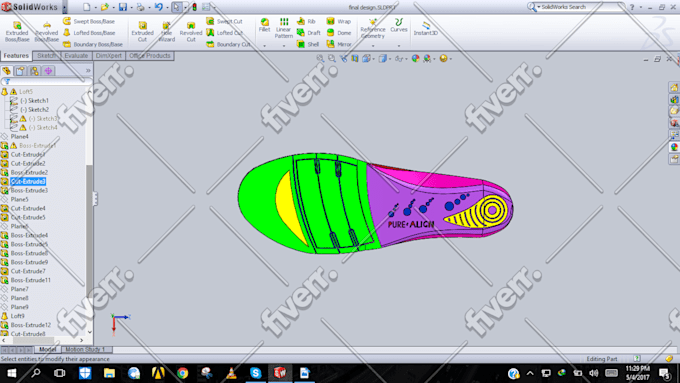Activate the Section View icon
Image resolution: width=680 pixels, height=383 pixels.
355,58
